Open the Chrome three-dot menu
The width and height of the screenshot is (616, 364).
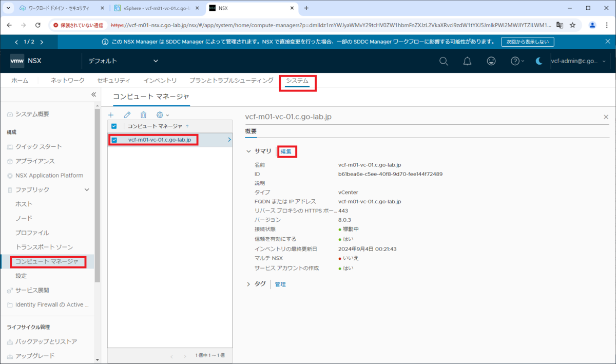(x=607, y=25)
